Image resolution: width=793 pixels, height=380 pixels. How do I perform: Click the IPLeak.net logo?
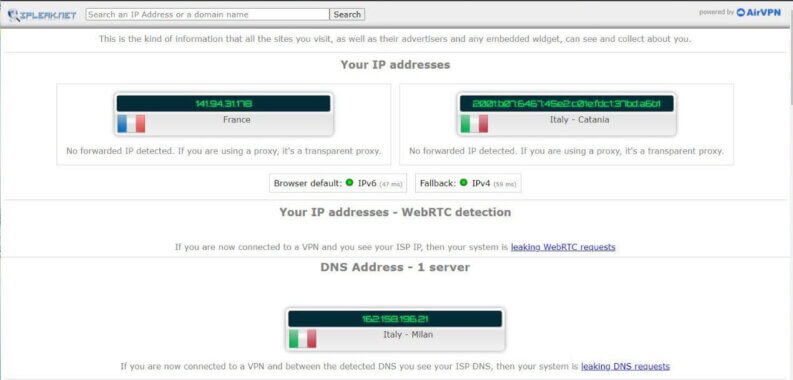tap(42, 15)
